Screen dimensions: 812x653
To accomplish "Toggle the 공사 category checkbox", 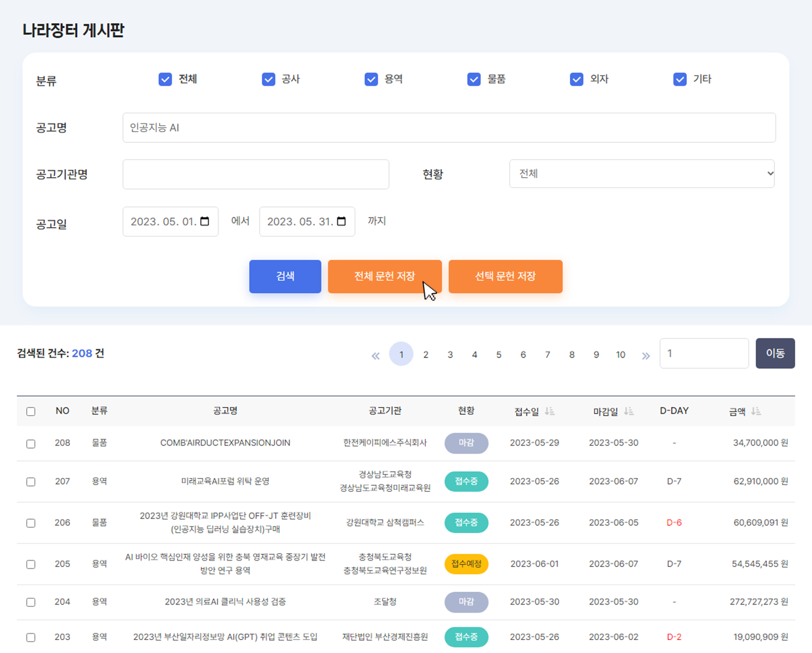I will point(269,79).
